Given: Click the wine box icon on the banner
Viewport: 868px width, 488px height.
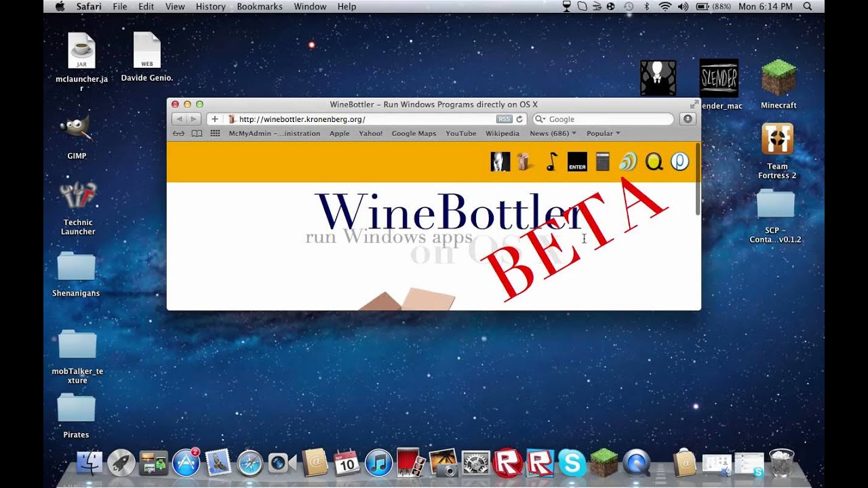Looking at the screenshot, I should coord(524,161).
